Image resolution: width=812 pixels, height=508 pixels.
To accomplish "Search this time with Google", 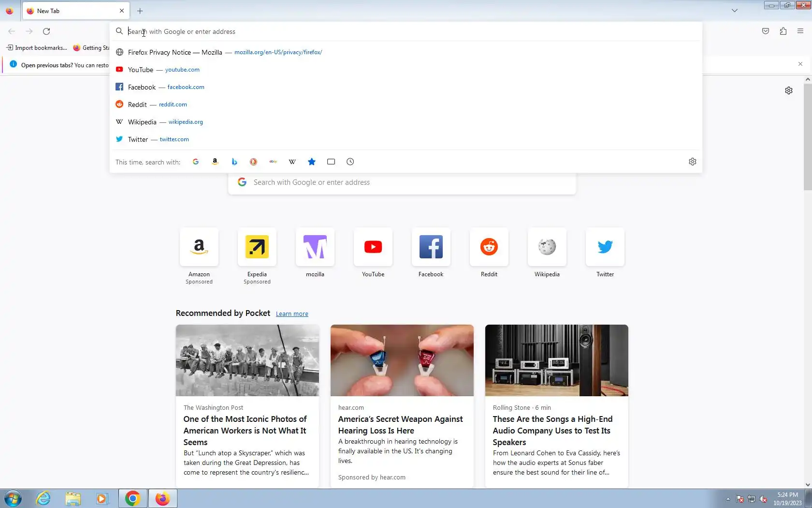I will point(196,162).
